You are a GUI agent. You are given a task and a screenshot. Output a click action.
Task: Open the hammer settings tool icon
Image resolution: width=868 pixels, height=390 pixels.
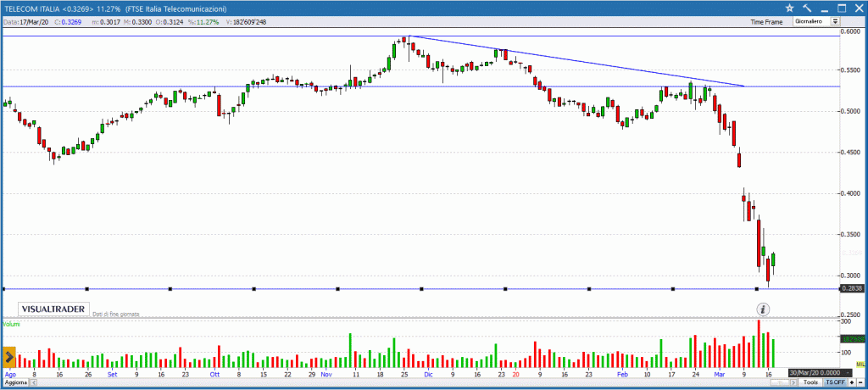tap(807, 8)
